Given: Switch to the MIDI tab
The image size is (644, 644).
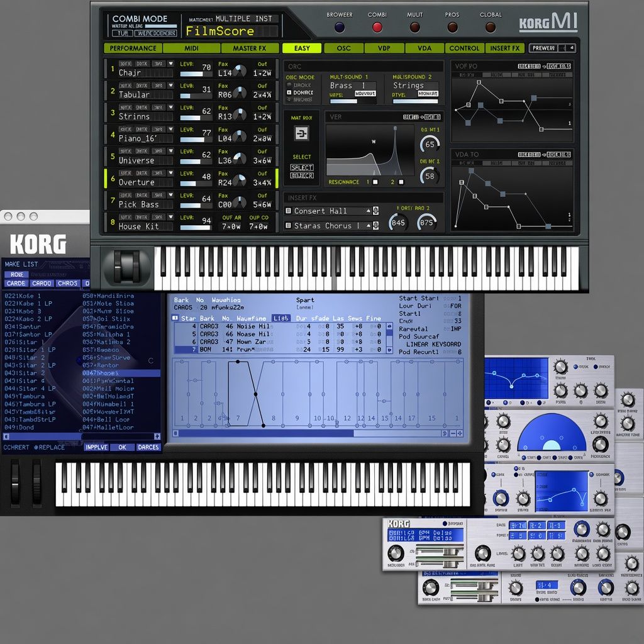Looking at the screenshot, I should [x=191, y=48].
